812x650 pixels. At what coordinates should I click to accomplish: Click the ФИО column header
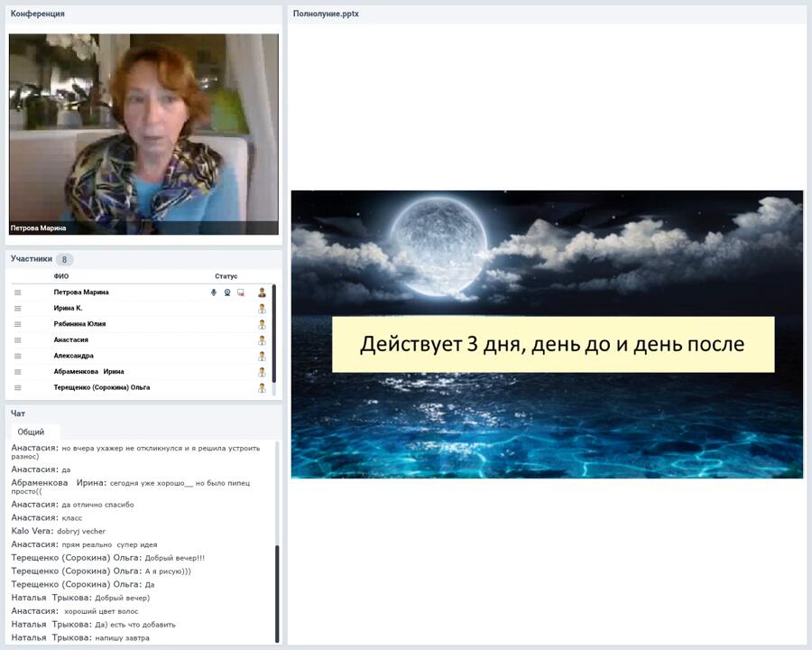pyautogui.click(x=61, y=276)
